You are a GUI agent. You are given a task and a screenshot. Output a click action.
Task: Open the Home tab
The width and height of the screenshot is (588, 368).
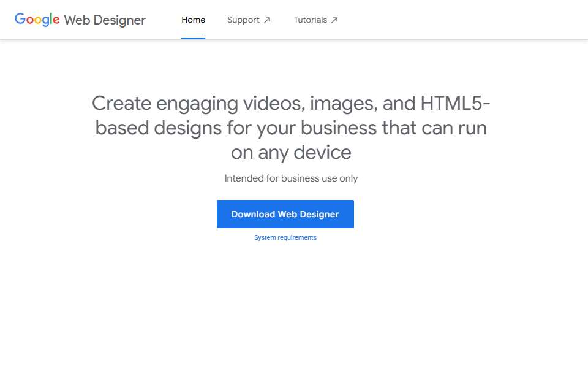[x=193, y=20]
